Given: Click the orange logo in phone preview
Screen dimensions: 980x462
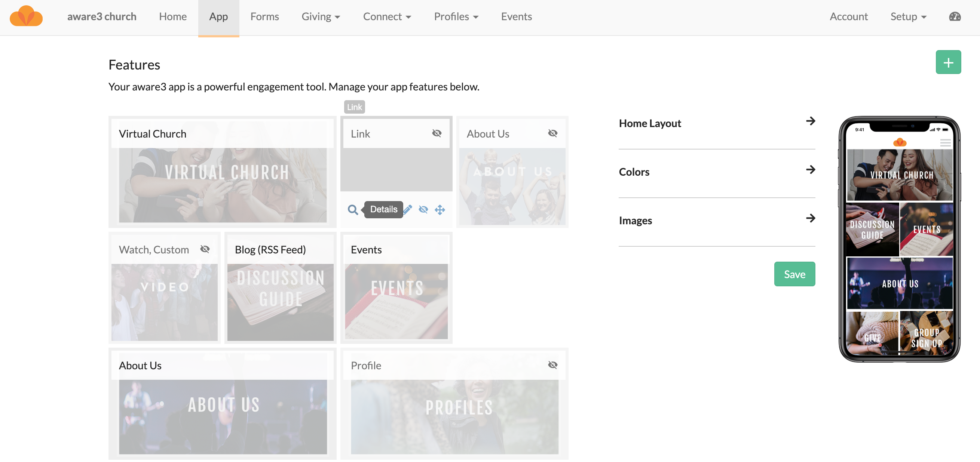Looking at the screenshot, I should 899,142.
